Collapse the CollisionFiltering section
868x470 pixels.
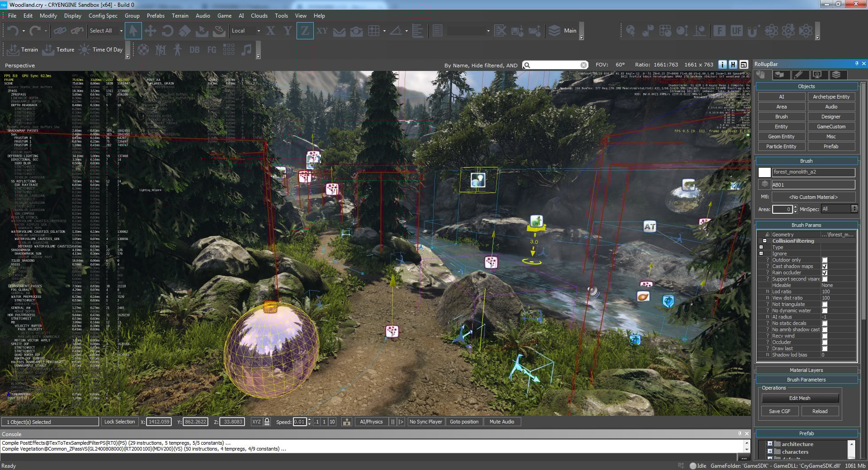point(764,240)
